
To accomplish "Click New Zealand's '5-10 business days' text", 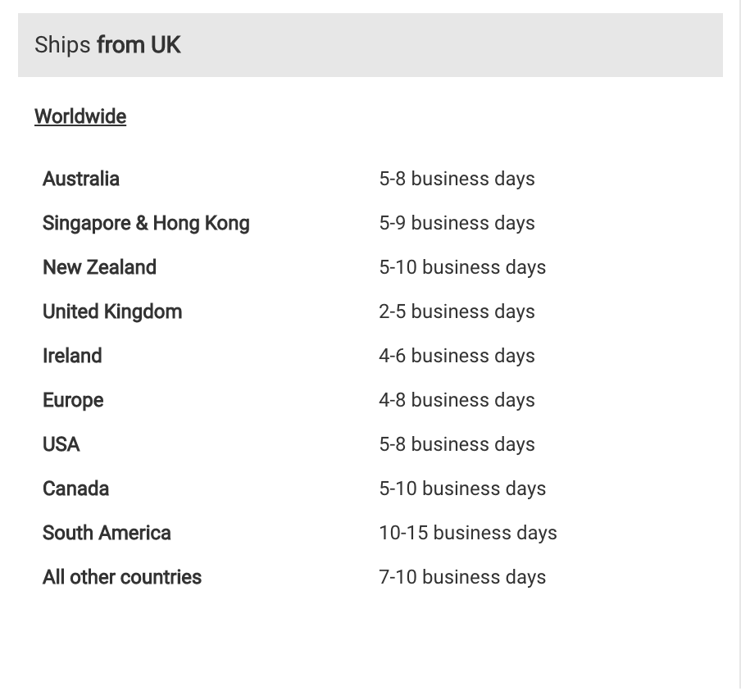I will [462, 267].
